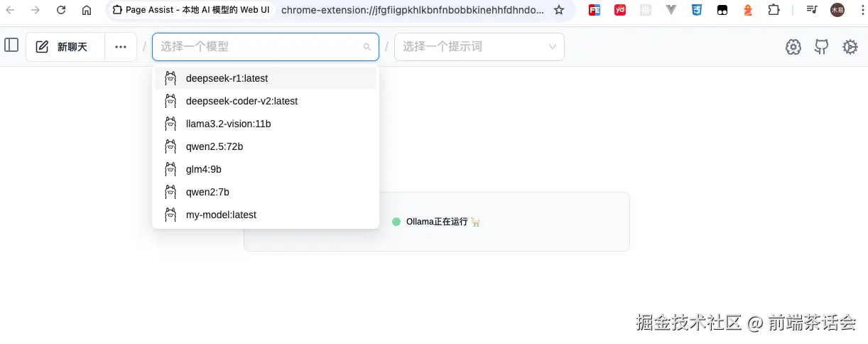This screenshot has width=868, height=344.
Task: Choose llama3.2-vision:11b from the list
Action: 266,124
